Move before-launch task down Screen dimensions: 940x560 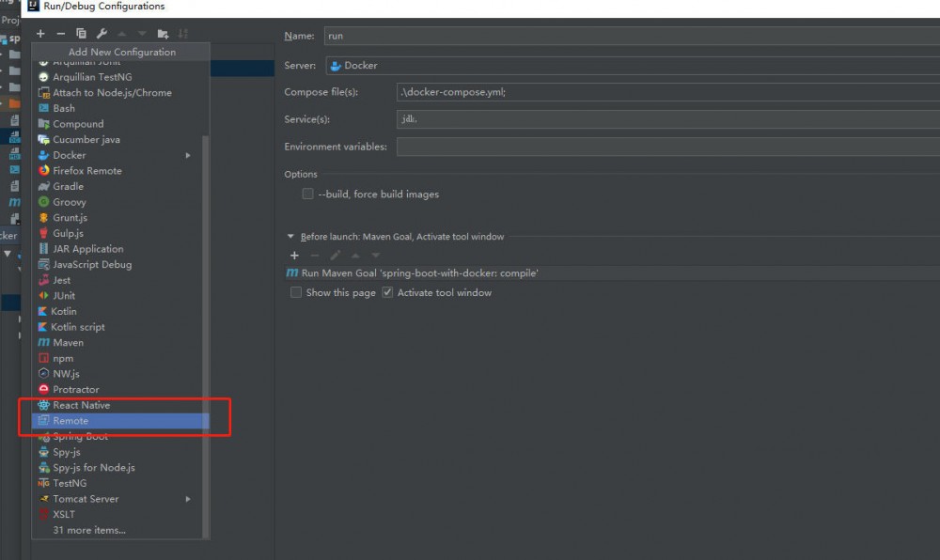click(x=376, y=256)
